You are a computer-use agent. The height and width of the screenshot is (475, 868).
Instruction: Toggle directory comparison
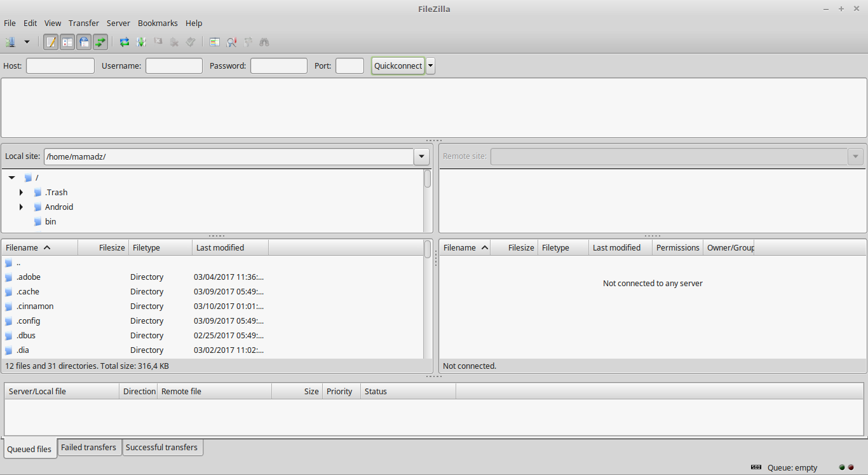pos(231,42)
